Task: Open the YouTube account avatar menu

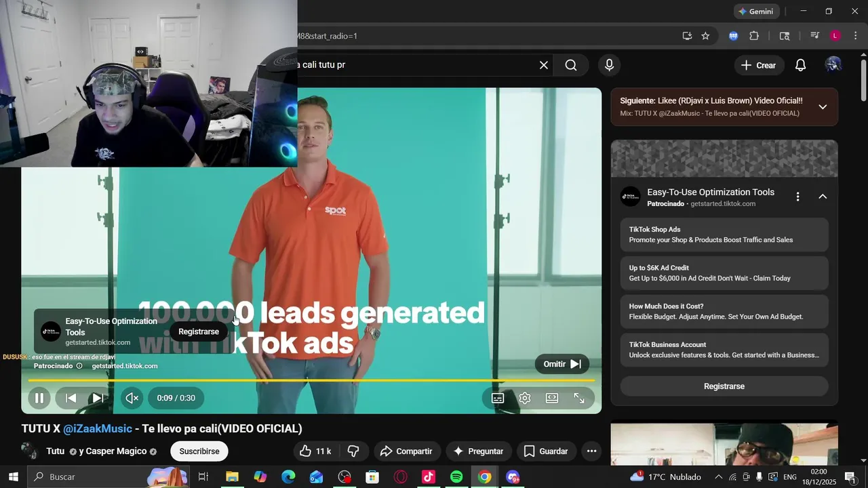Action: tap(833, 65)
